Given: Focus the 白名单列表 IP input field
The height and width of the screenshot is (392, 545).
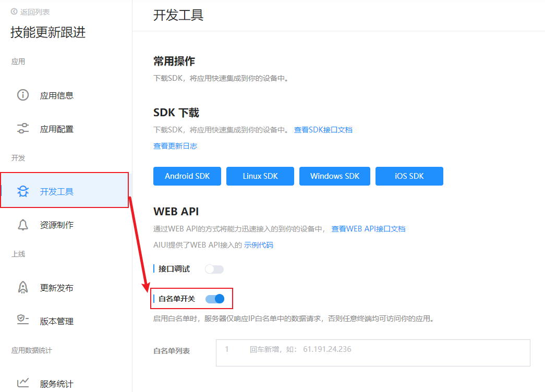Looking at the screenshot, I should pyautogui.click(x=373, y=353).
